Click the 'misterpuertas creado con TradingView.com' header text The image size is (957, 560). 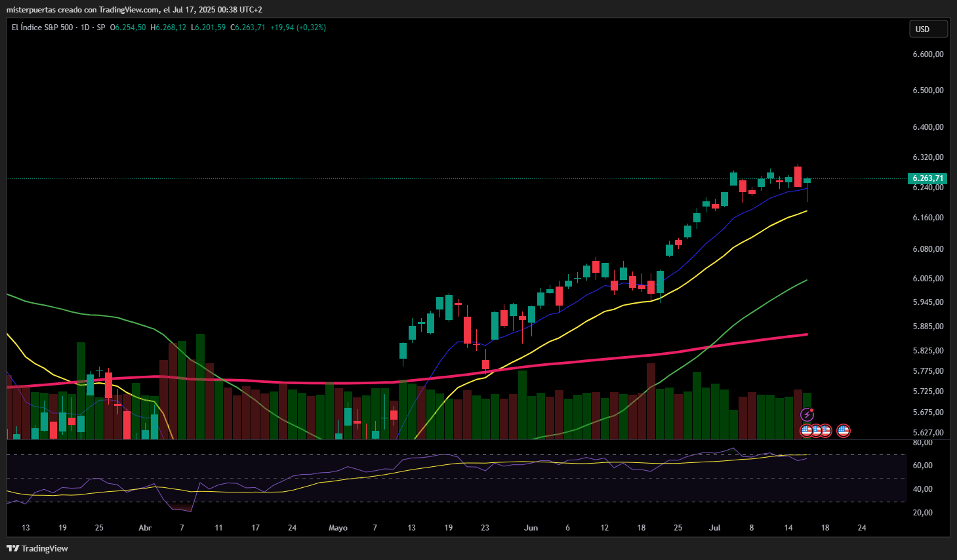pyautogui.click(x=83, y=10)
